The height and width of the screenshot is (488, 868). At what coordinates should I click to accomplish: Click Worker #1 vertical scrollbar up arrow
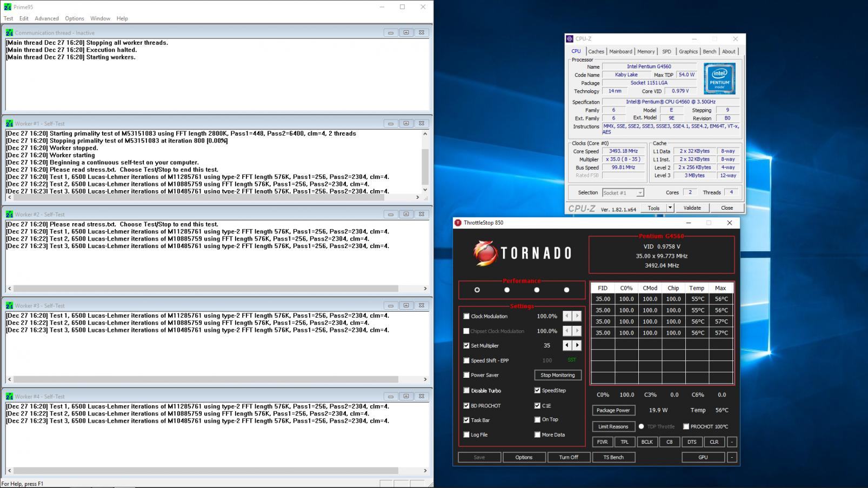(x=425, y=133)
